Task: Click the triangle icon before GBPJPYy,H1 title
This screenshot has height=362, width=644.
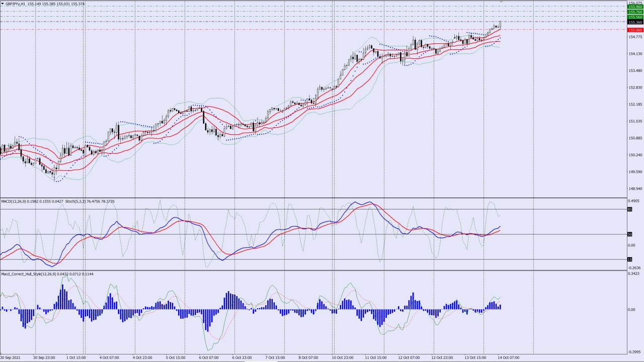Action: (3, 4)
